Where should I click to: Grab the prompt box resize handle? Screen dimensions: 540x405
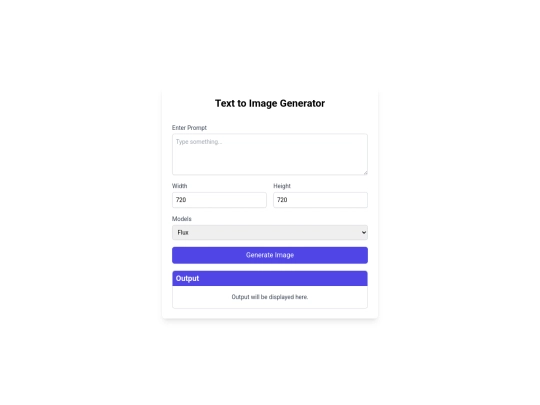click(x=365, y=172)
